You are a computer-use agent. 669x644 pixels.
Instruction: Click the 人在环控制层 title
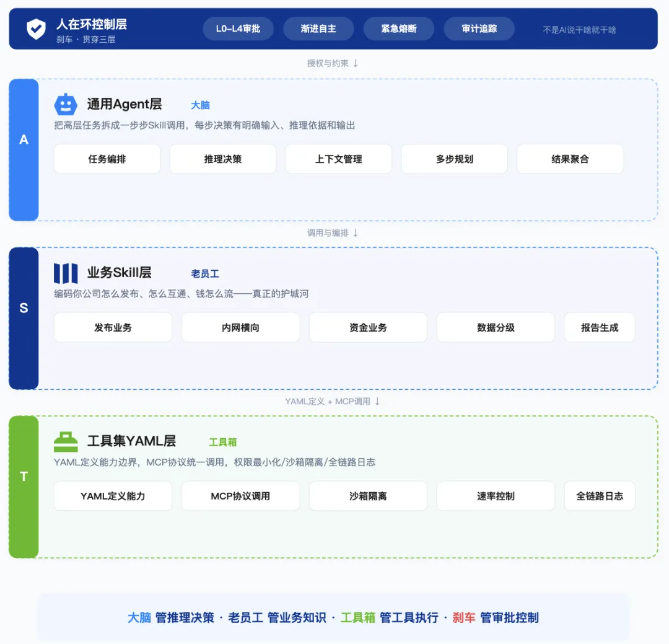tap(92, 24)
